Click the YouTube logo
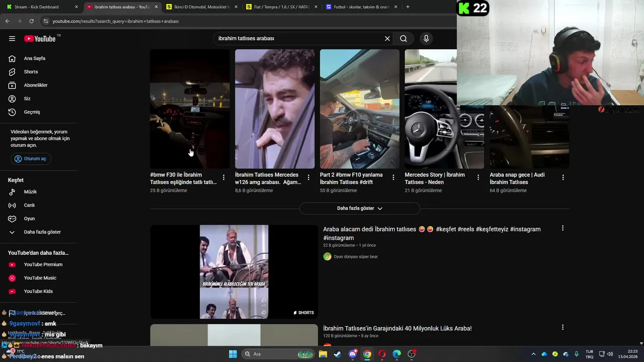The image size is (644, 362). [40, 39]
